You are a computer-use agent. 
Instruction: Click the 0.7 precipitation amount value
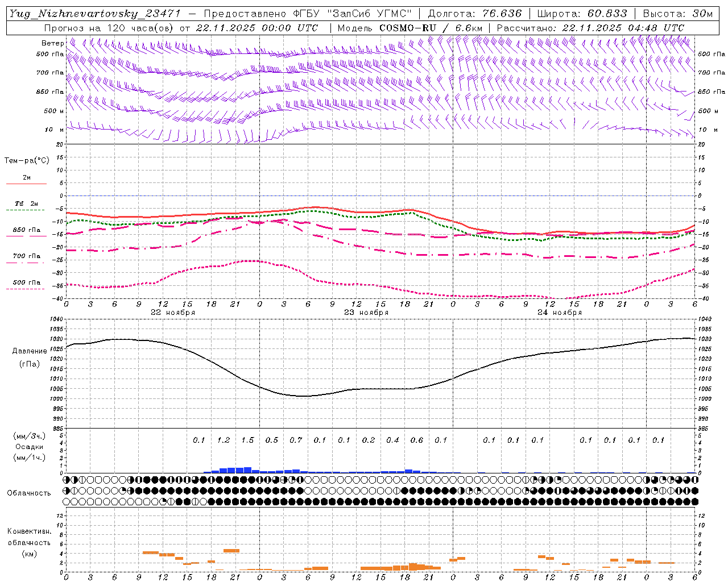coord(296,440)
